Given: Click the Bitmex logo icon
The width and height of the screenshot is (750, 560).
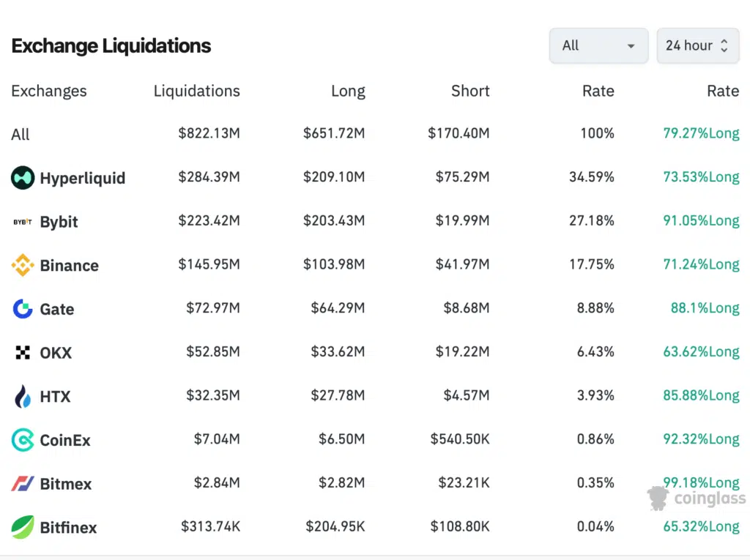Looking at the screenshot, I should pos(23,484).
